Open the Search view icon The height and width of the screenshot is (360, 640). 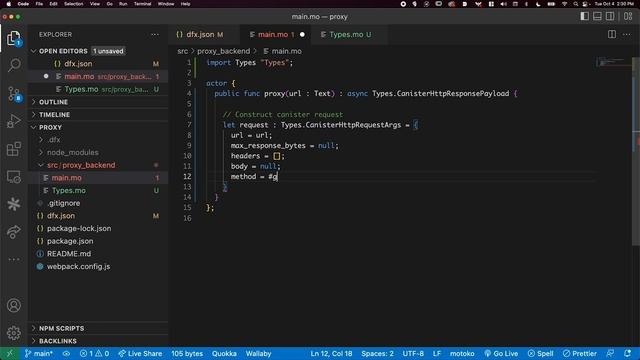[x=14, y=65]
